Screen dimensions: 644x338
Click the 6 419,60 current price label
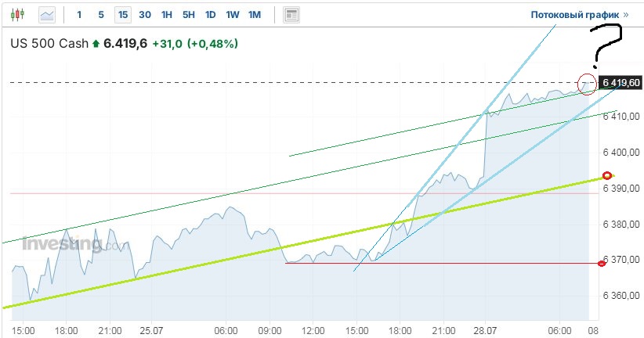tap(620, 82)
